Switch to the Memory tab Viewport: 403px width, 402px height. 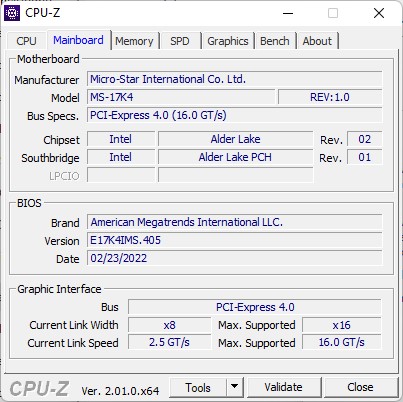134,41
